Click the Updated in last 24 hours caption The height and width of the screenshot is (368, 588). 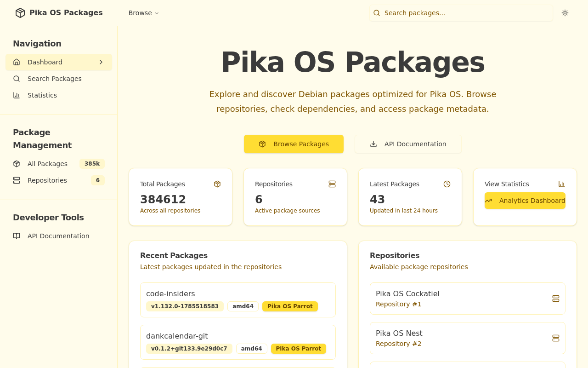tap(404, 211)
